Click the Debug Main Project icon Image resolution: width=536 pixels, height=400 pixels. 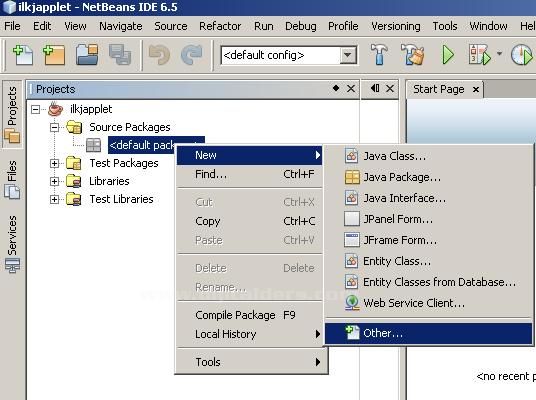click(x=480, y=55)
